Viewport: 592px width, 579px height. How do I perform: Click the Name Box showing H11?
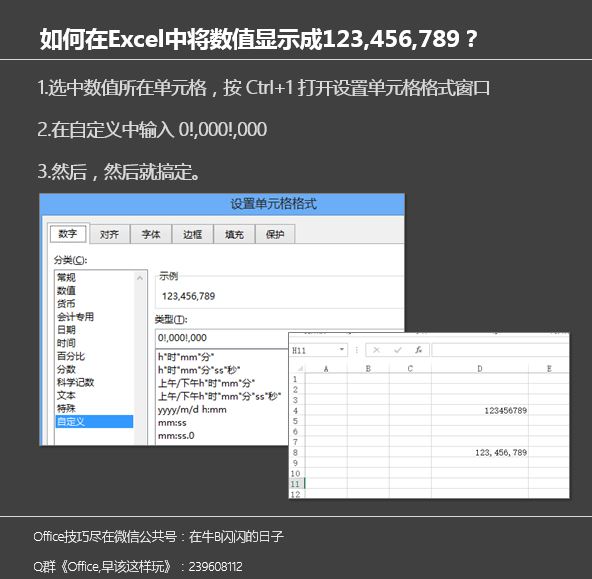click(314, 350)
